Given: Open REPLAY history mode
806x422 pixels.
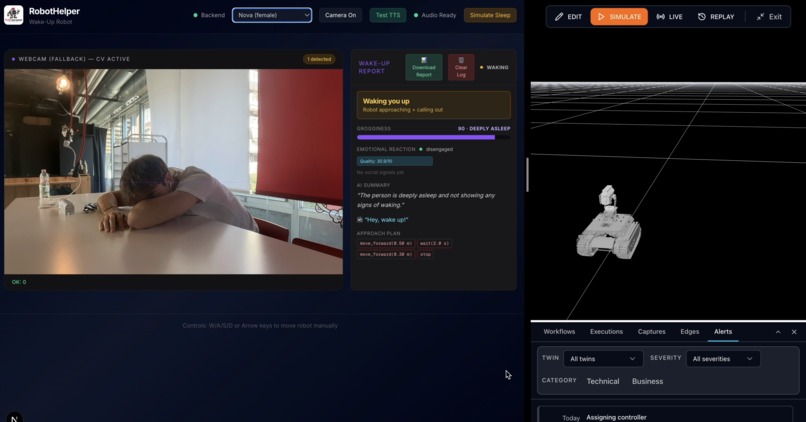Looking at the screenshot, I should (716, 16).
